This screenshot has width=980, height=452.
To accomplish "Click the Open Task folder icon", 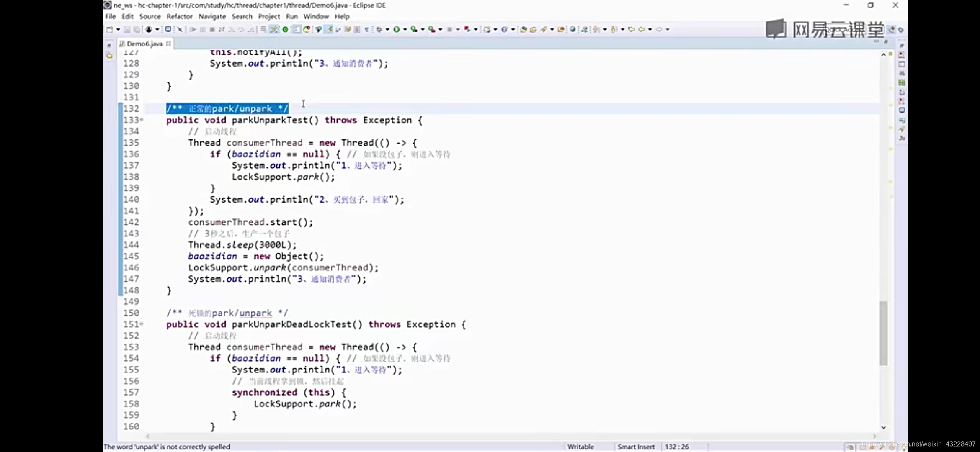I will pos(533,29).
